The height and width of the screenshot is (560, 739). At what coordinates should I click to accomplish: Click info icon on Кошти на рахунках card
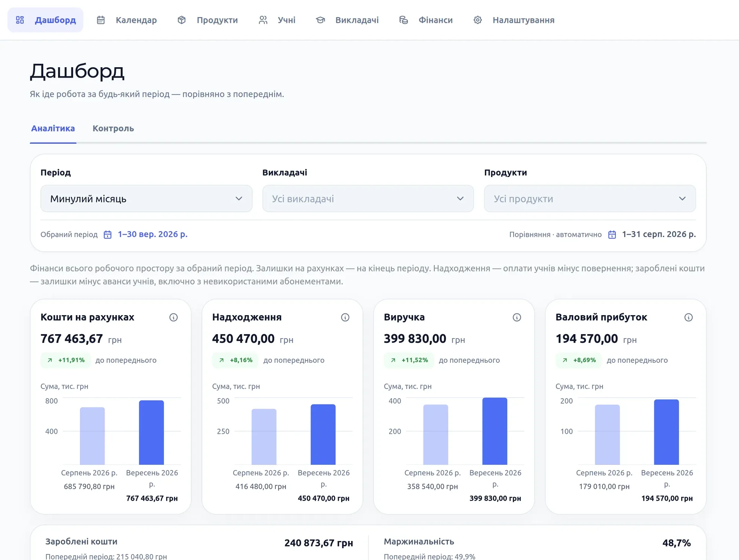pos(174,317)
